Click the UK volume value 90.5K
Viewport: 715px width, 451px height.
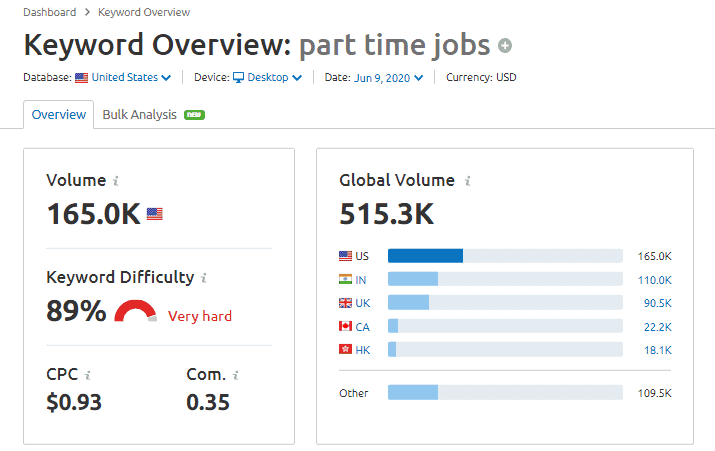[x=657, y=302]
